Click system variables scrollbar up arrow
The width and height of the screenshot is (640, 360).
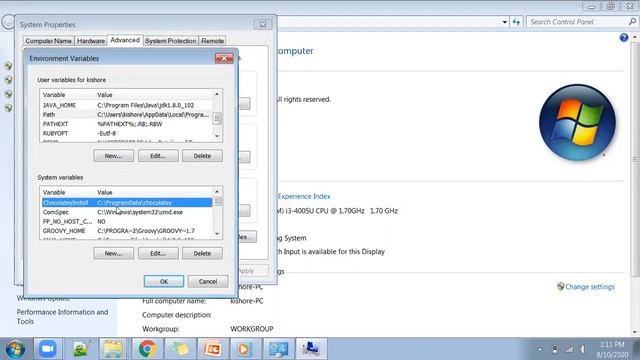[x=217, y=191]
